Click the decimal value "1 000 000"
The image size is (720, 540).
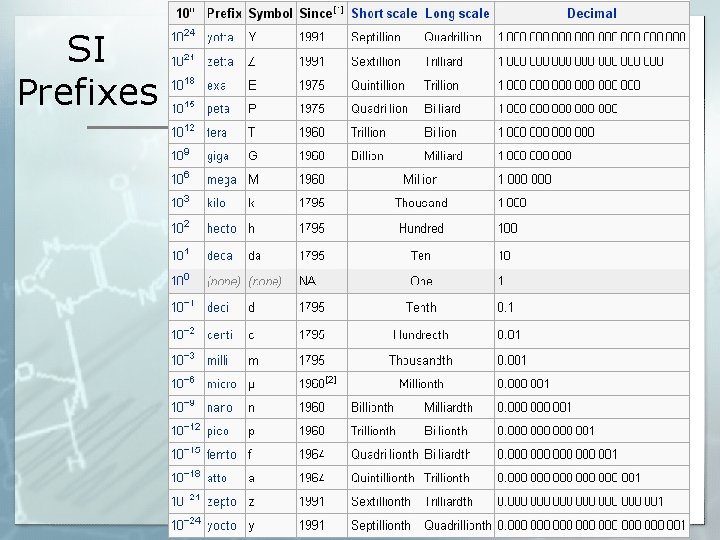coord(525,180)
